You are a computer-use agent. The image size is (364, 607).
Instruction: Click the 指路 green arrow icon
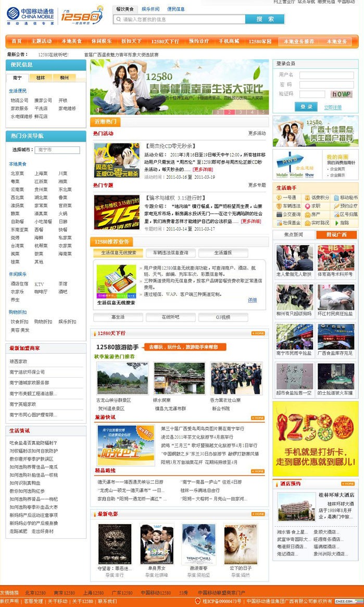tap(336, 223)
